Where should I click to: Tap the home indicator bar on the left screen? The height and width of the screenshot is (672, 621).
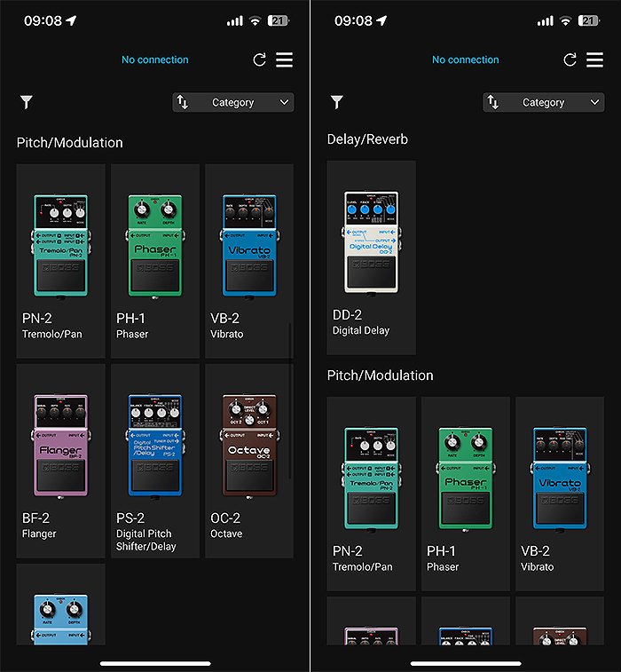click(155, 663)
